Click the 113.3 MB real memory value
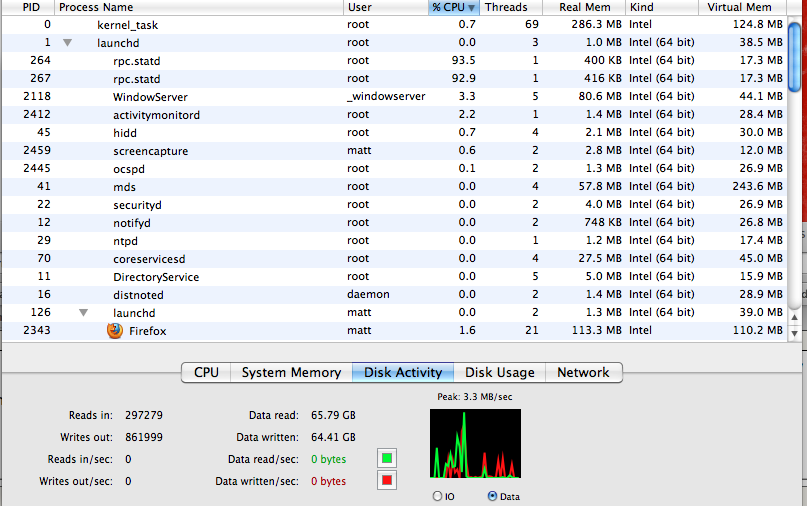The width and height of the screenshot is (807, 506). click(597, 330)
